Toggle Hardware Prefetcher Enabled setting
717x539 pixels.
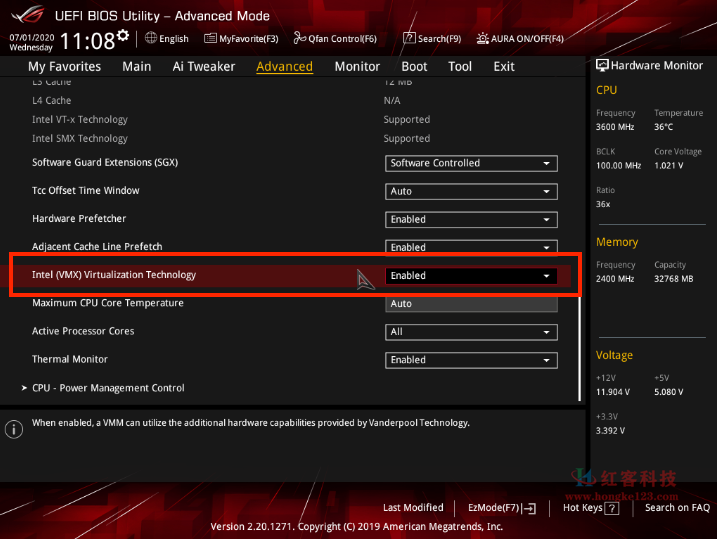(x=471, y=219)
